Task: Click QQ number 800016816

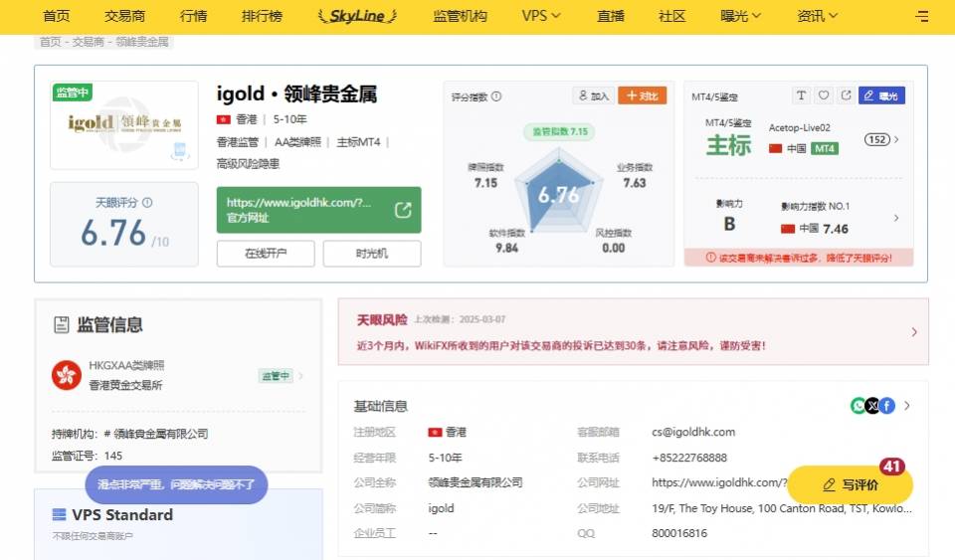Action: [679, 533]
